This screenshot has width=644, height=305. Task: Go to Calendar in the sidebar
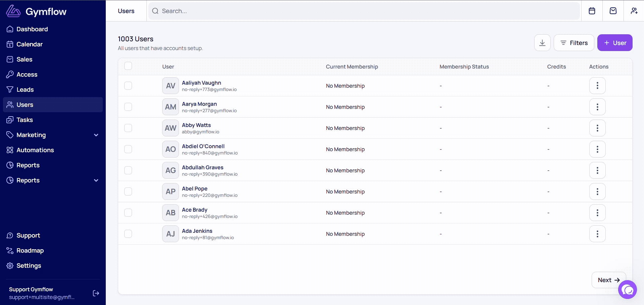coord(53,44)
